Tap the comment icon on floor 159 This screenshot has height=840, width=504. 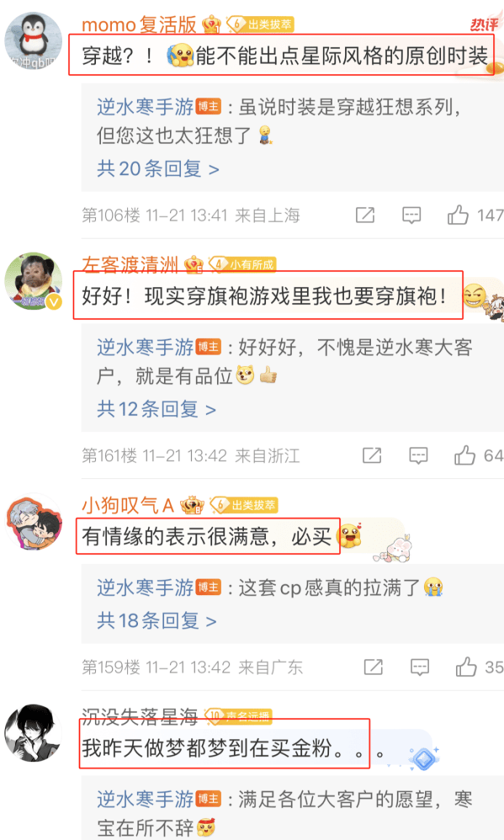[x=419, y=667]
